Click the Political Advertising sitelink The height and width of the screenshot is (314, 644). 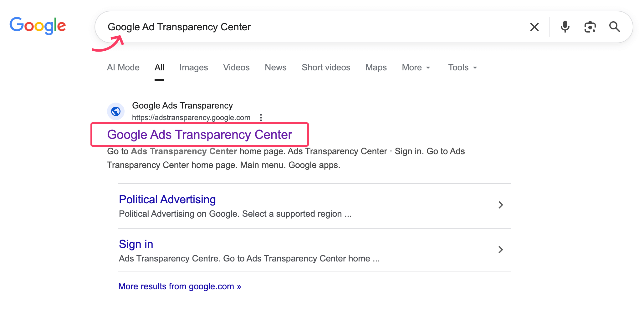tap(167, 199)
